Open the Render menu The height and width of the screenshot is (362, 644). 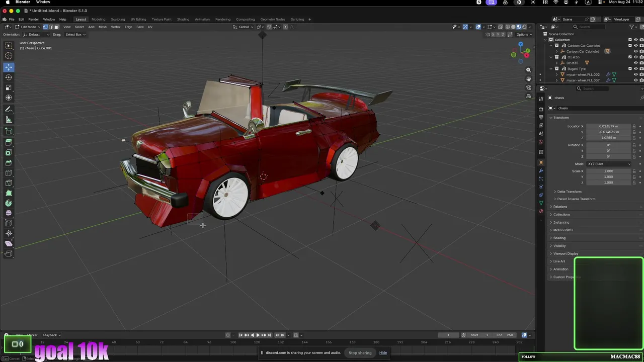click(33, 19)
